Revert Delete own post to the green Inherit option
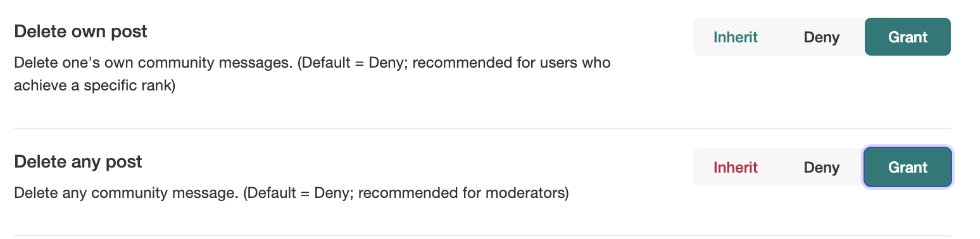 (x=736, y=37)
